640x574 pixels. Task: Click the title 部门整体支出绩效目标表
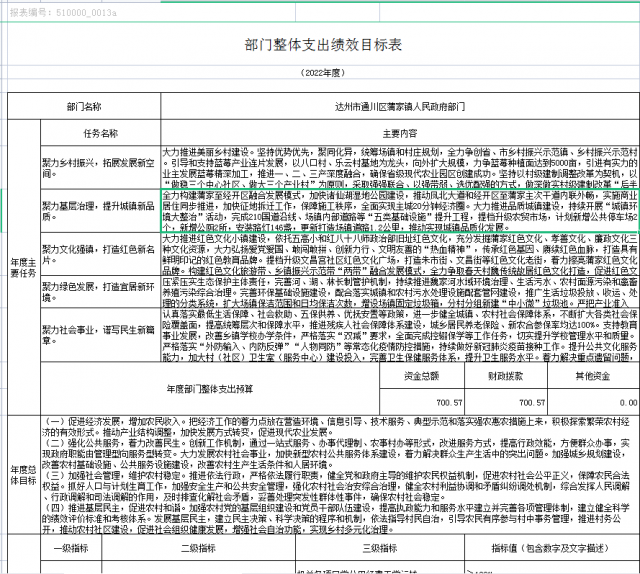click(323, 45)
